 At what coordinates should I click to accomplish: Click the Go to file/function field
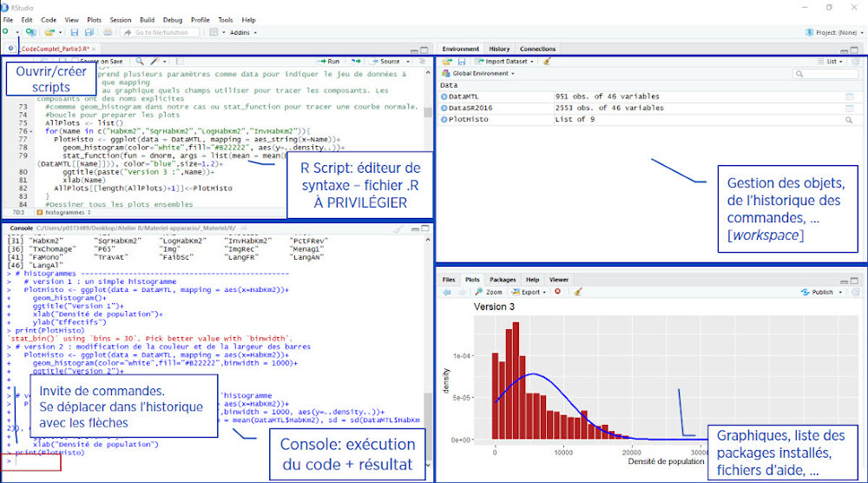point(159,32)
